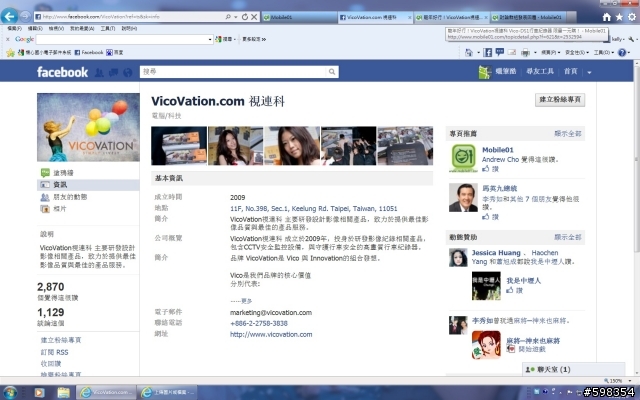The width and height of the screenshot is (640, 400).
Task: Like the Mobile01 page
Action: click(491, 169)
